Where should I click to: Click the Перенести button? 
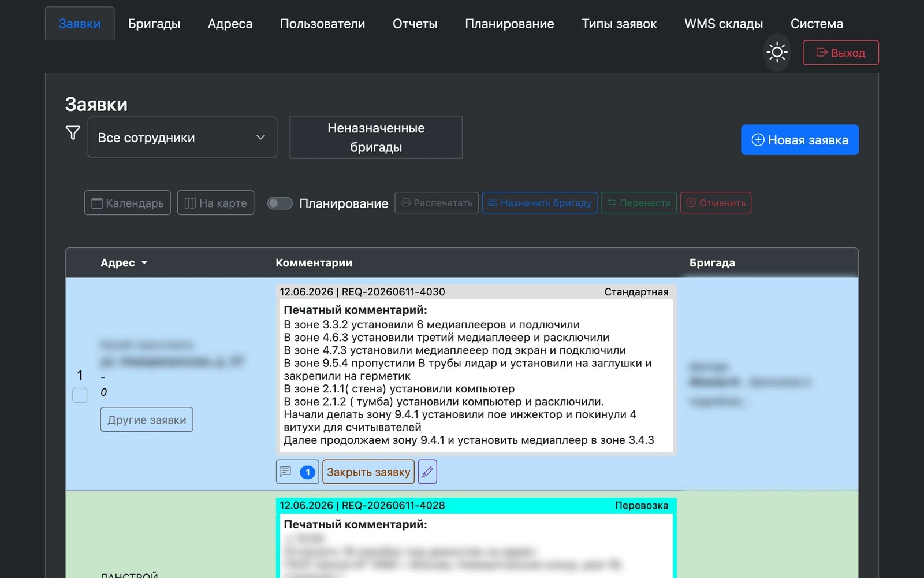[639, 203]
